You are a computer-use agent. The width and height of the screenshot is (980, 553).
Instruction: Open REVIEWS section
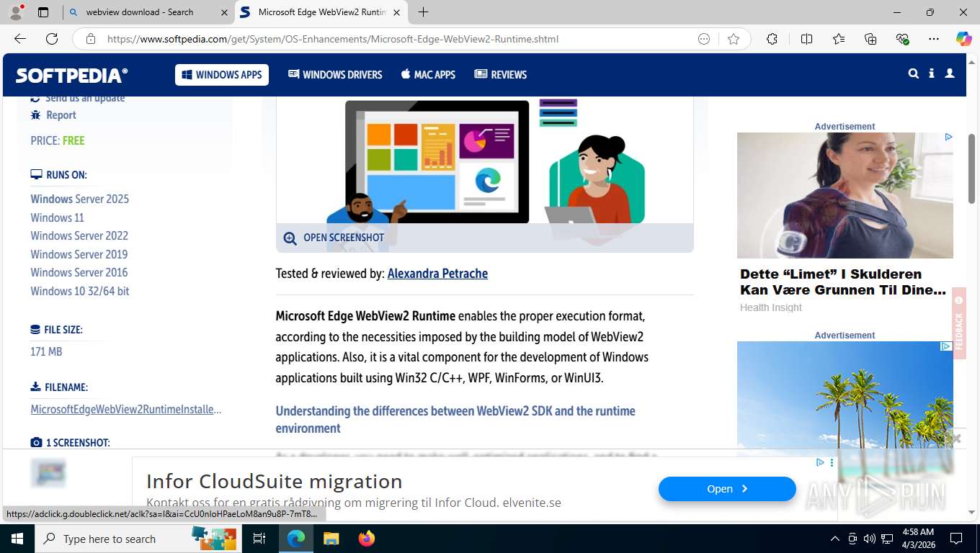pyautogui.click(x=501, y=75)
